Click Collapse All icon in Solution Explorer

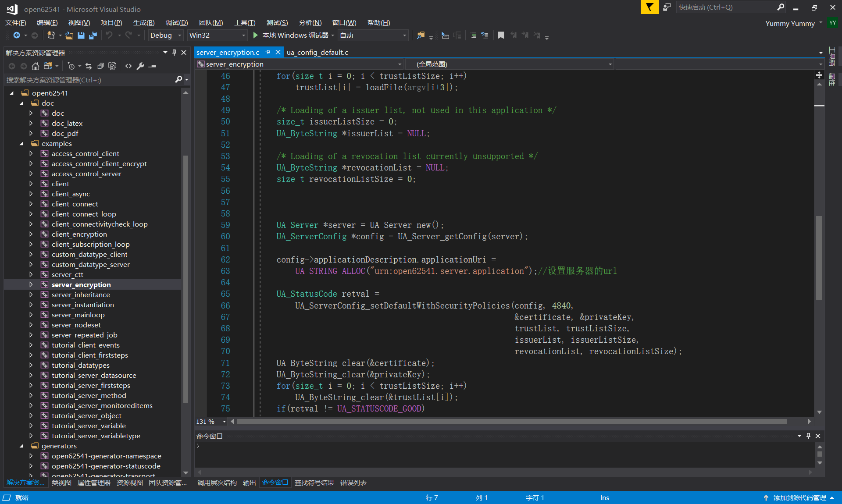[100, 66]
